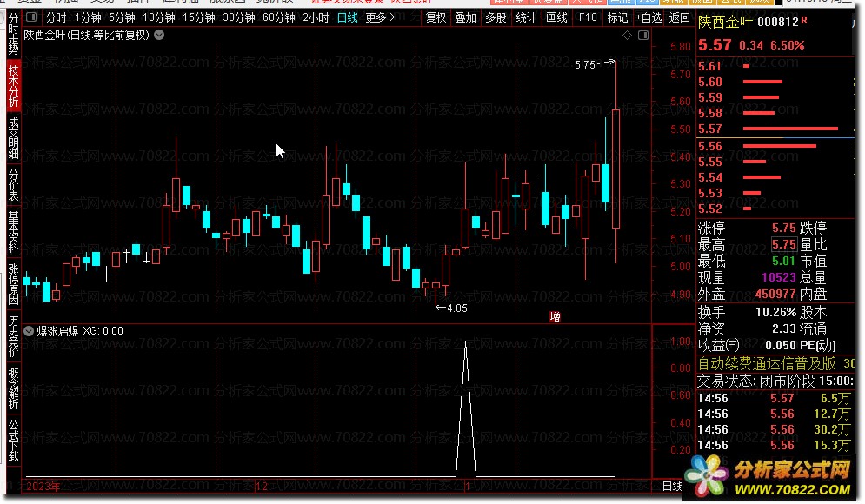This screenshot has width=865, height=504.
Task: Select the 30分钟 period
Action: tap(239, 17)
